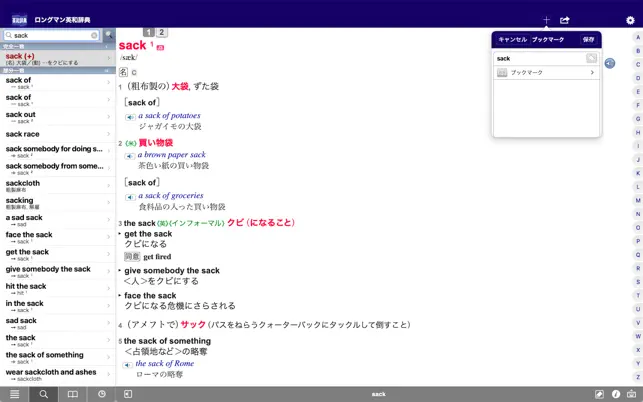Screen dimensions: 643x402
Task: Open the 'get the sack' list entry
Action: [x=57, y=254]
